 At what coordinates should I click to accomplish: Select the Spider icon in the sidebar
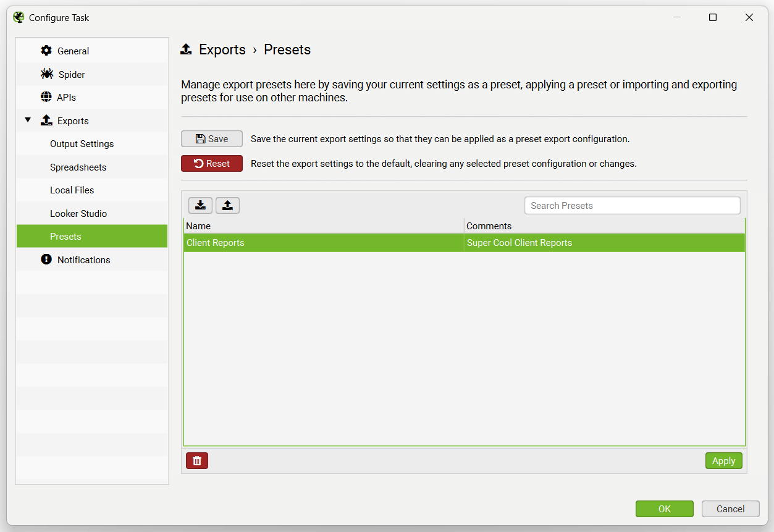[47, 73]
